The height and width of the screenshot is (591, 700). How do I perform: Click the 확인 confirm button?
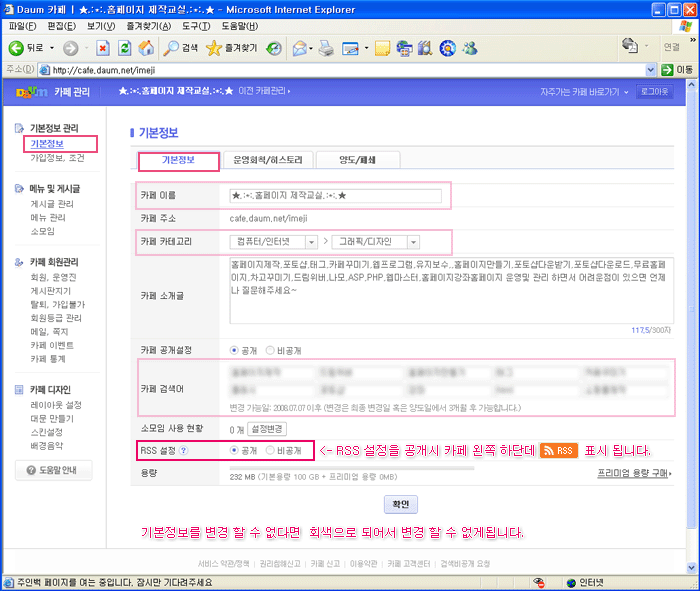coord(400,503)
